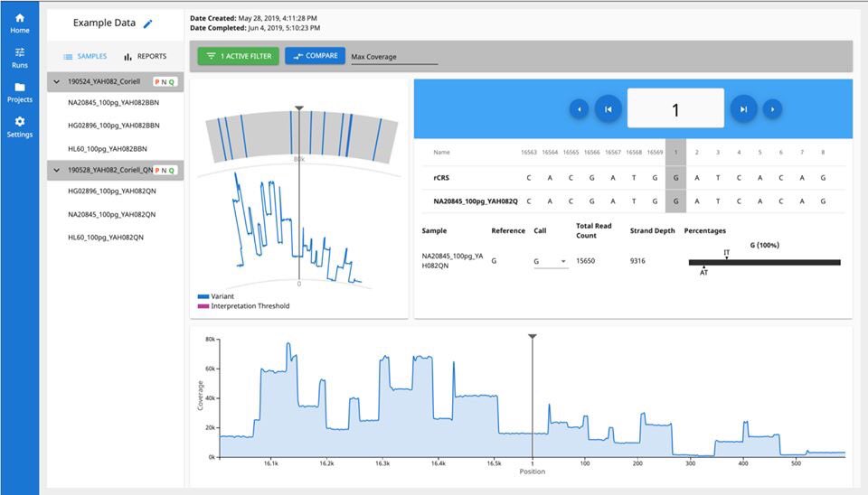Go to next position arrow
Screen dimensions: 868x495
click(772, 109)
